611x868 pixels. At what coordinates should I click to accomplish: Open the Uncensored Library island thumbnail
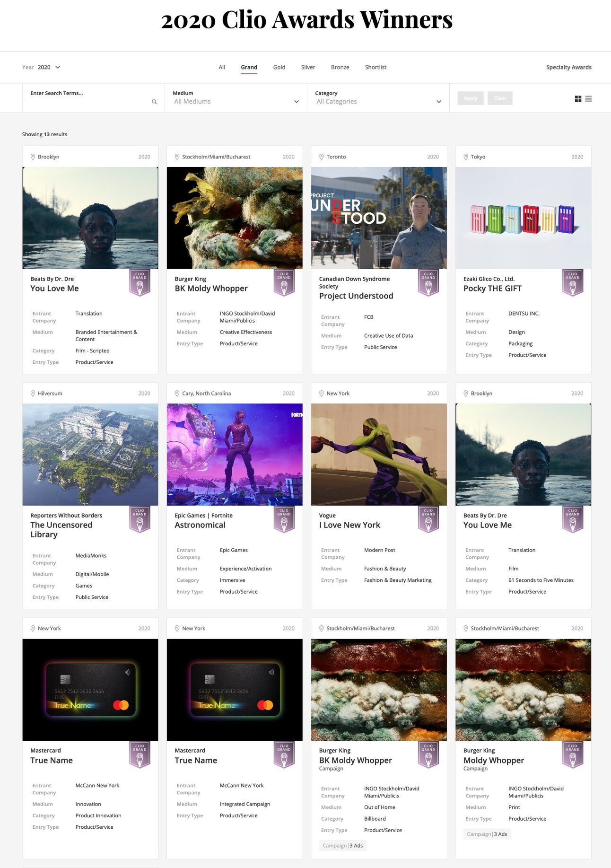90,455
